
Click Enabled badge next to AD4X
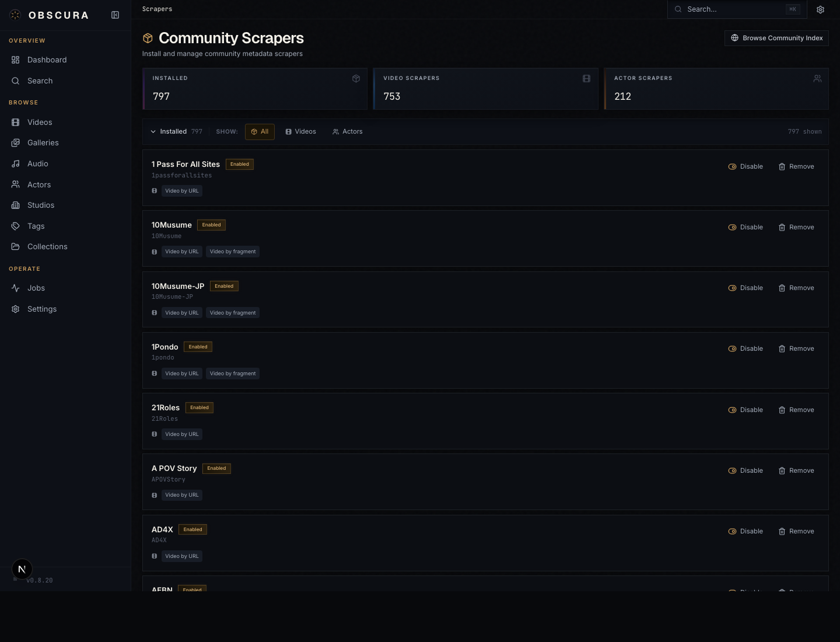pyautogui.click(x=192, y=529)
